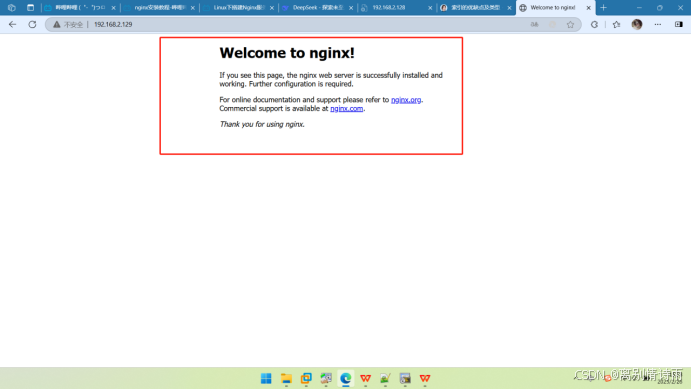Image resolution: width=692 pixels, height=389 pixels.
Task: Select the Welcome to nginx! tab
Action: click(x=555, y=8)
